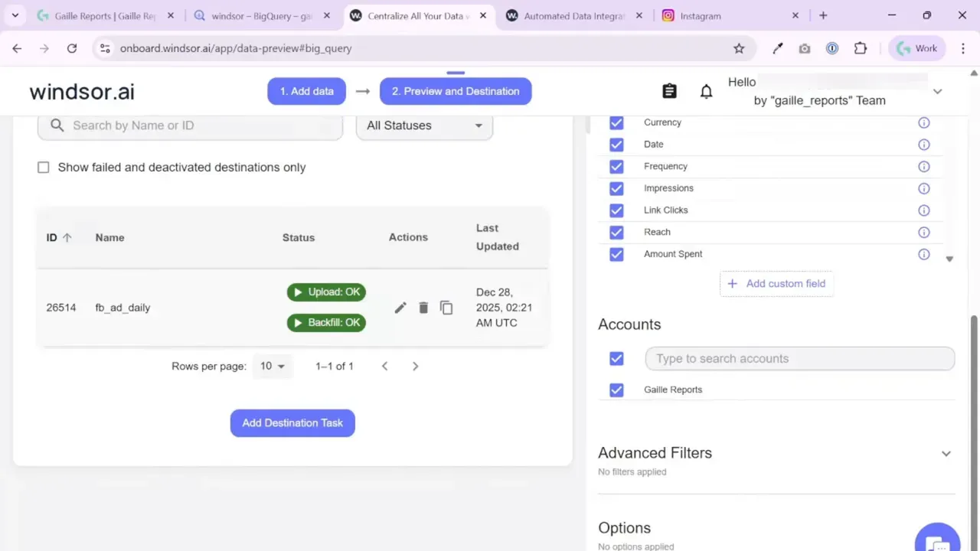The image size is (980, 551).
Task: Delete fb_ad_daily task with trash icon
Action: [423, 308]
